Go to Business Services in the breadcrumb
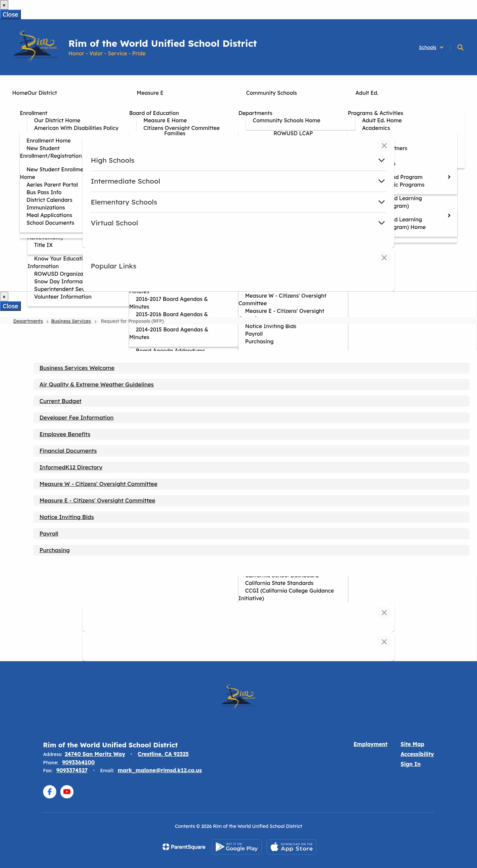Screen dimensions: 477x868 (x=71, y=321)
